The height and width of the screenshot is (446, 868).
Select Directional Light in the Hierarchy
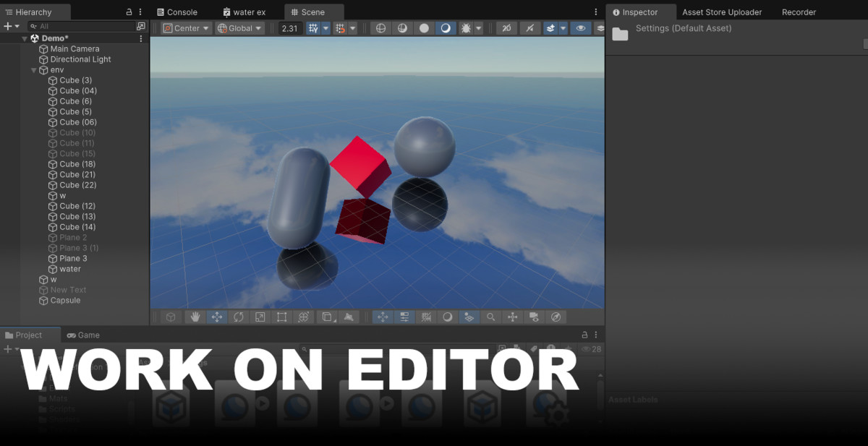tap(80, 59)
